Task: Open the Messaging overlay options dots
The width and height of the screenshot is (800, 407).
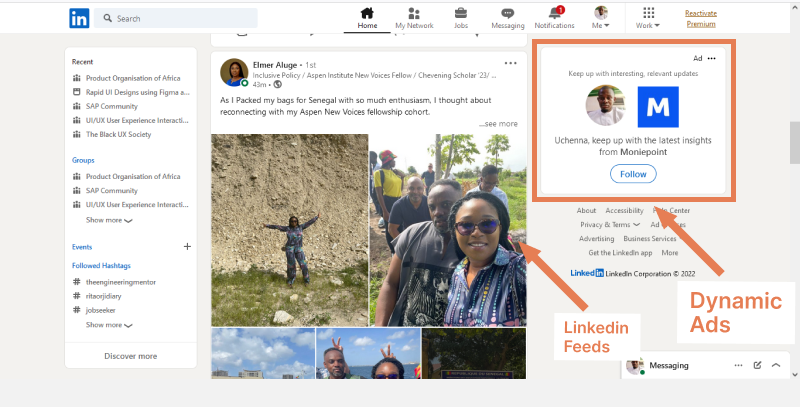Action: [738, 365]
